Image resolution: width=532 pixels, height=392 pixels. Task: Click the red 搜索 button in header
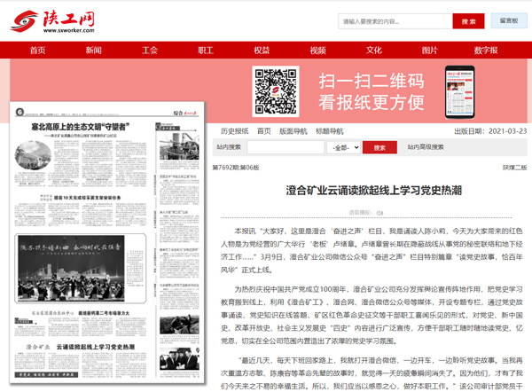(468, 21)
